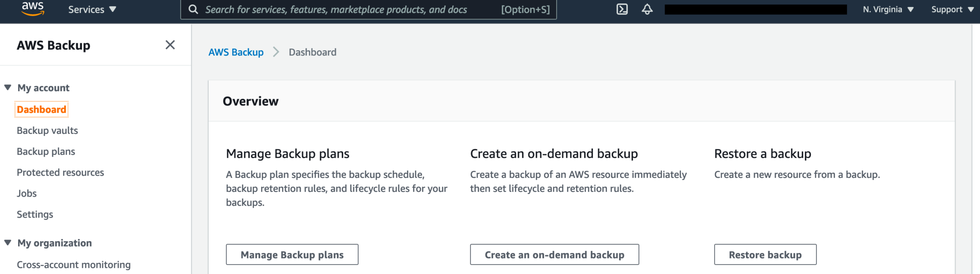Open the CloudShell terminal icon

point(621,9)
